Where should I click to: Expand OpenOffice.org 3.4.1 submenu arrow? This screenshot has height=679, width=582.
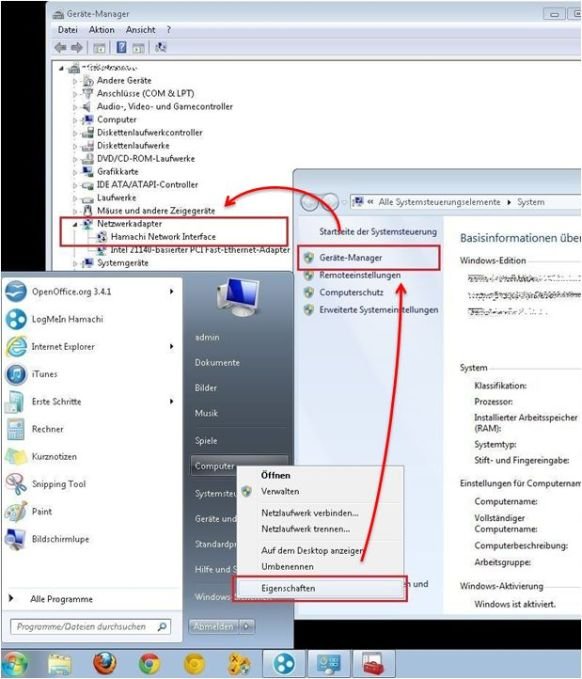(171, 291)
